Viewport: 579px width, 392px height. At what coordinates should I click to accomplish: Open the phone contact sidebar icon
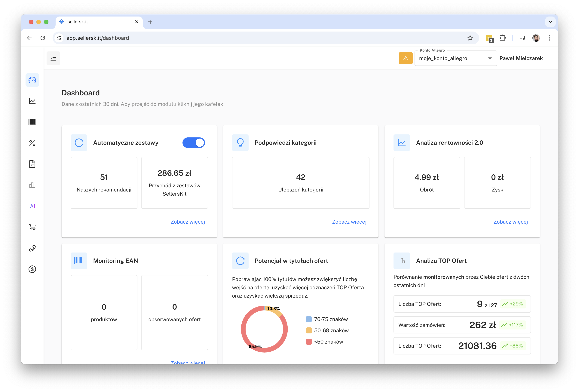[x=32, y=248]
